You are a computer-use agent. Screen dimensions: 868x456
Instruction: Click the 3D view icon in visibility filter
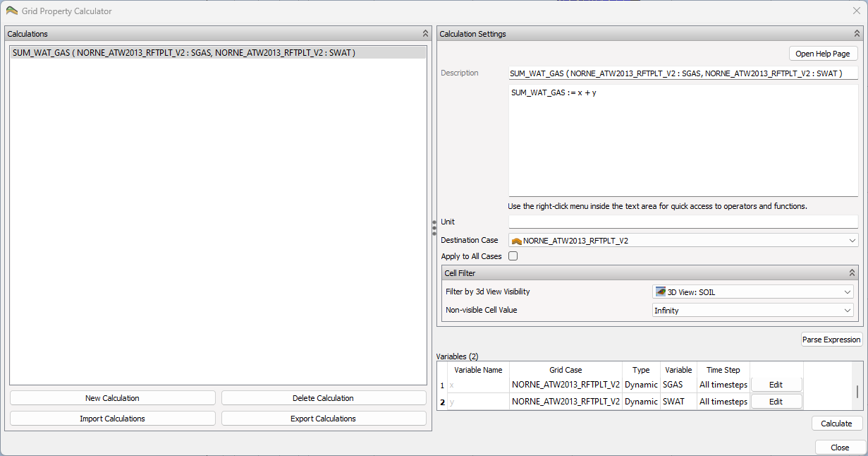click(x=660, y=292)
